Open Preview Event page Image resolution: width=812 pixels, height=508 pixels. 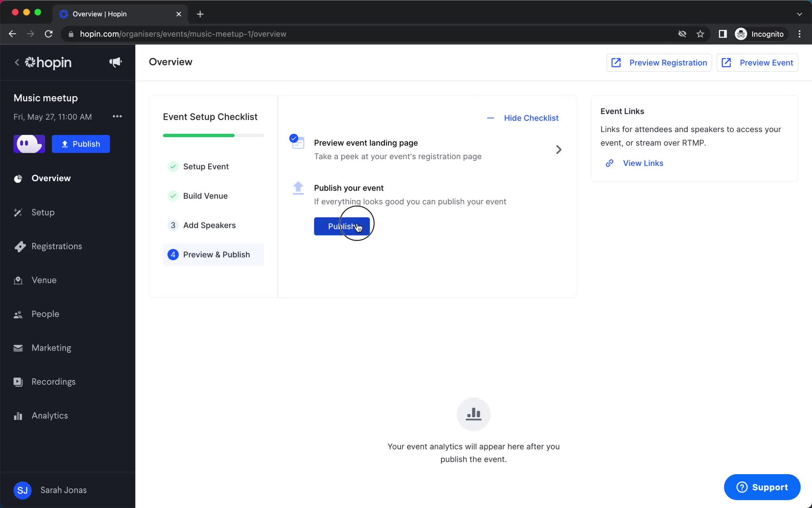[757, 63]
